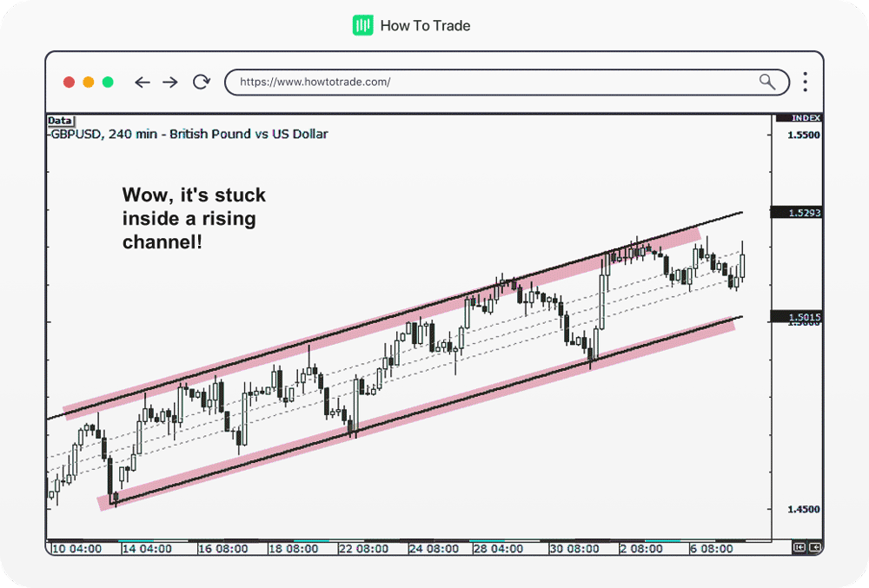Click the 1.5015 price marker
The width and height of the screenshot is (869, 588).
796,318
